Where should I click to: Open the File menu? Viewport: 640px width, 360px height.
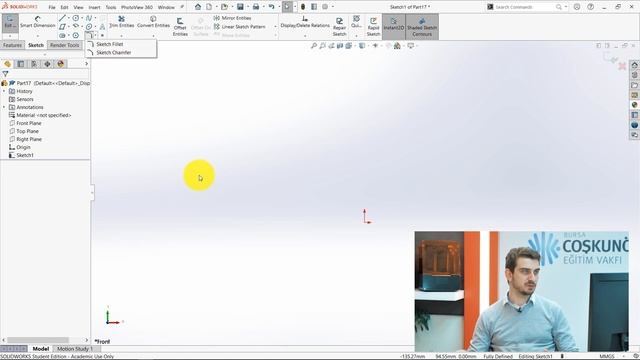coord(52,7)
